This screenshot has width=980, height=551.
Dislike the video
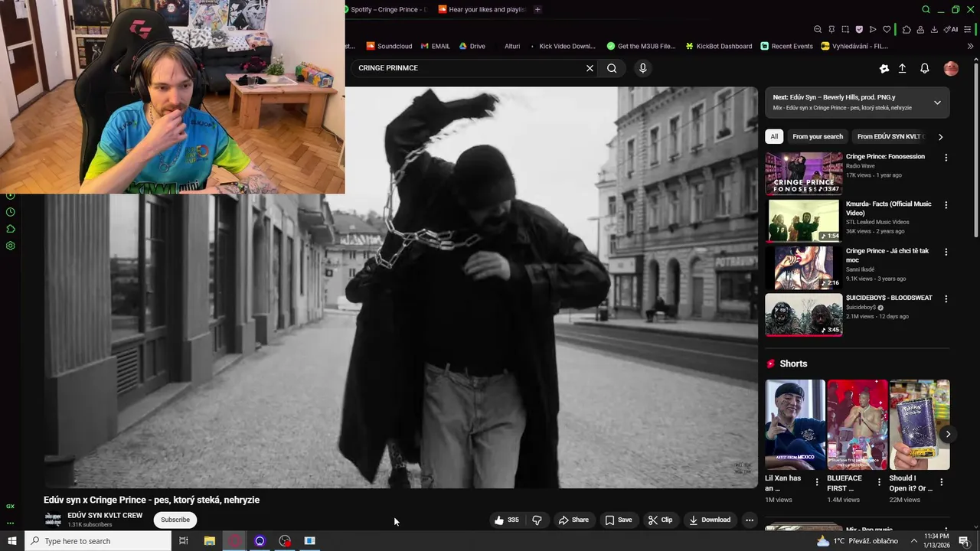pos(537,520)
